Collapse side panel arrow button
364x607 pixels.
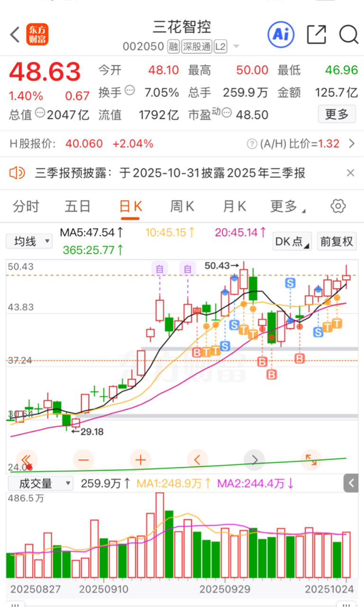click(x=351, y=484)
